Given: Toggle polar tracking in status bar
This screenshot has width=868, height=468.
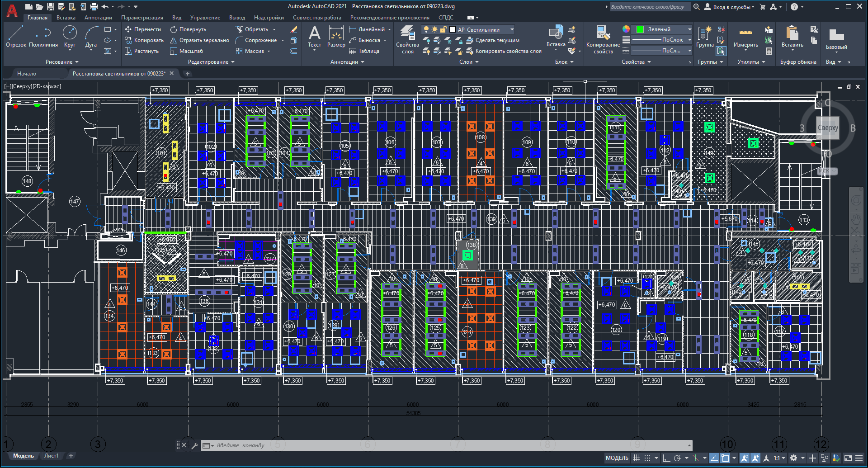Looking at the screenshot, I should 677,458.
